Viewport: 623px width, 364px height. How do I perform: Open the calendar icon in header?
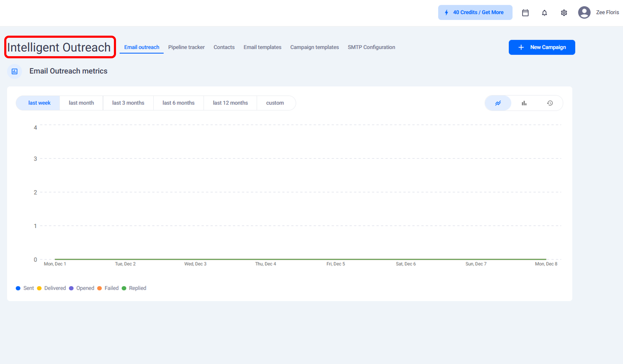click(525, 13)
